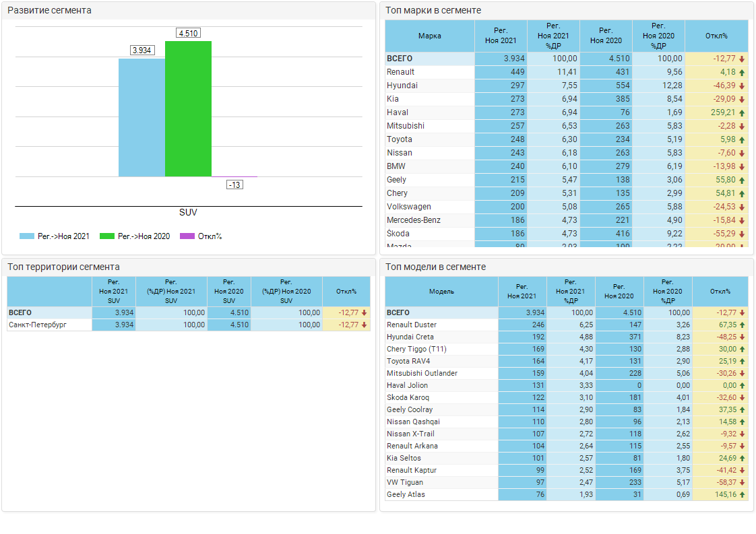Click the red down arrow in Санкт-Петербург row
This screenshot has width=756, height=534.
click(365, 325)
